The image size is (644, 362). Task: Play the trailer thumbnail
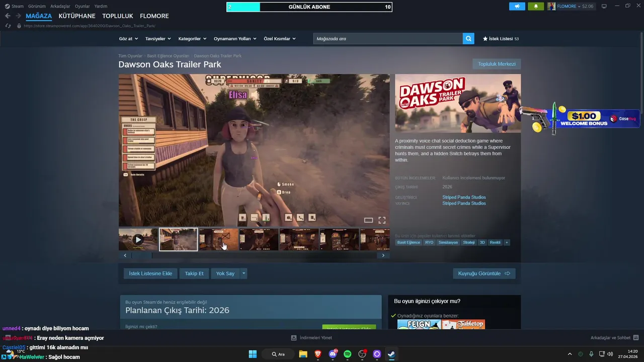point(138,239)
